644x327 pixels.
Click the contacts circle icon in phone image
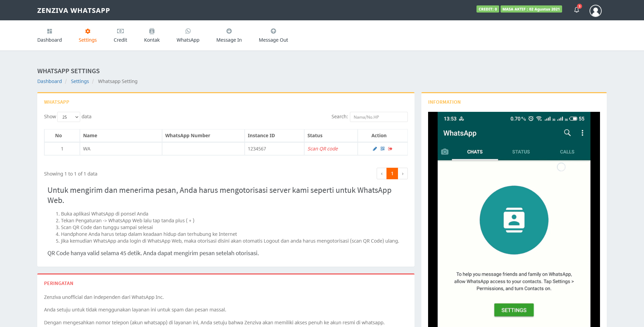click(514, 220)
